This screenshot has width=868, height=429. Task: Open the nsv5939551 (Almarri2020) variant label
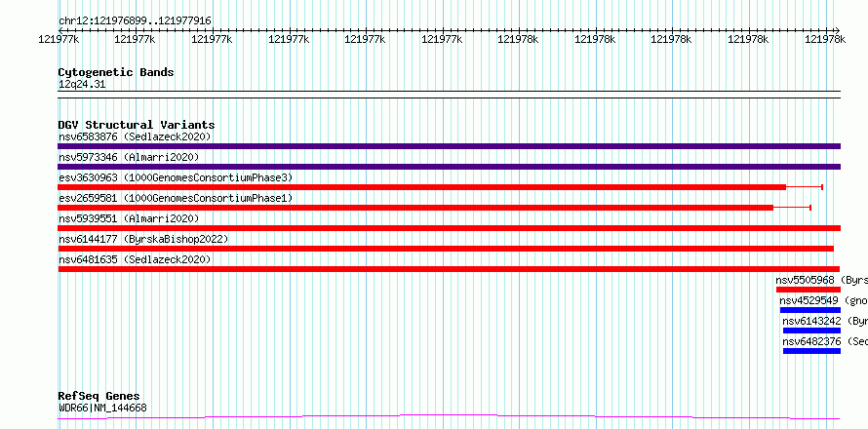(x=129, y=218)
